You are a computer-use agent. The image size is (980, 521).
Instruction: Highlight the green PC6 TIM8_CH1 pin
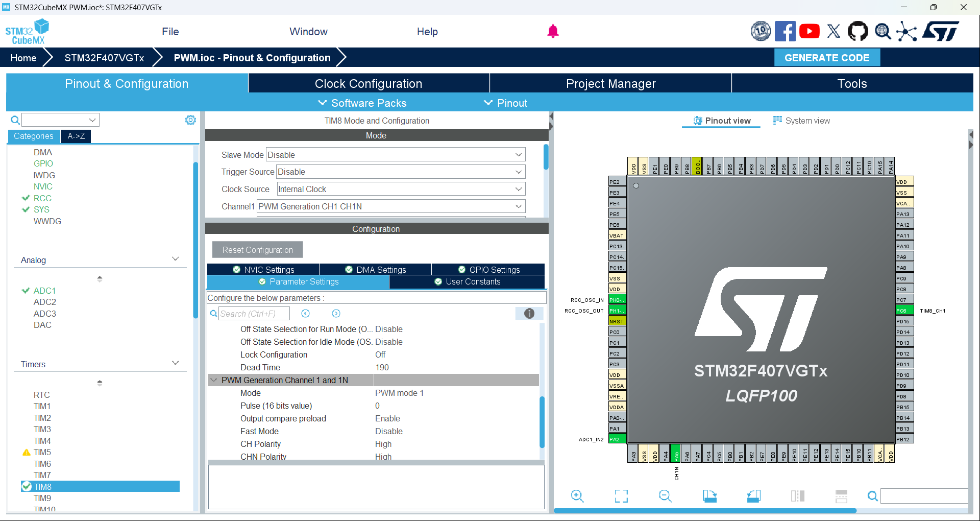point(903,310)
